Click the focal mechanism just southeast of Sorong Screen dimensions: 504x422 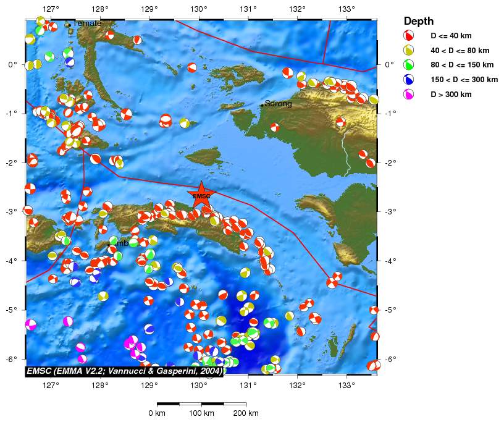coord(274,127)
